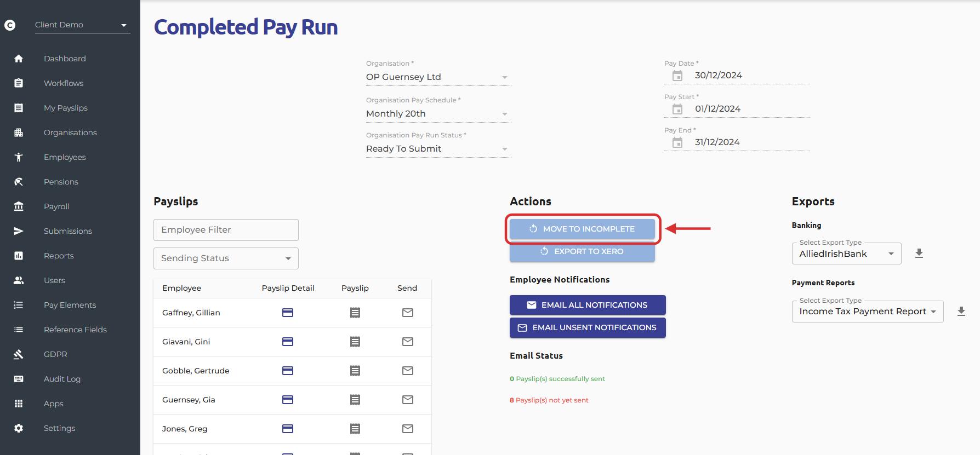Screen dimensions: 980x455
Task: View payslip document for Jones, Greg
Action: coord(355,429)
